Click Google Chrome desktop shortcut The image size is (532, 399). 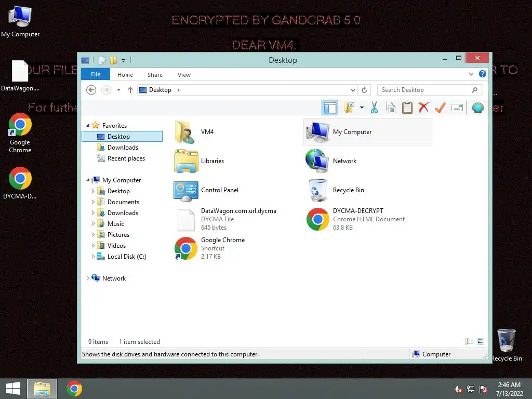tap(20, 133)
